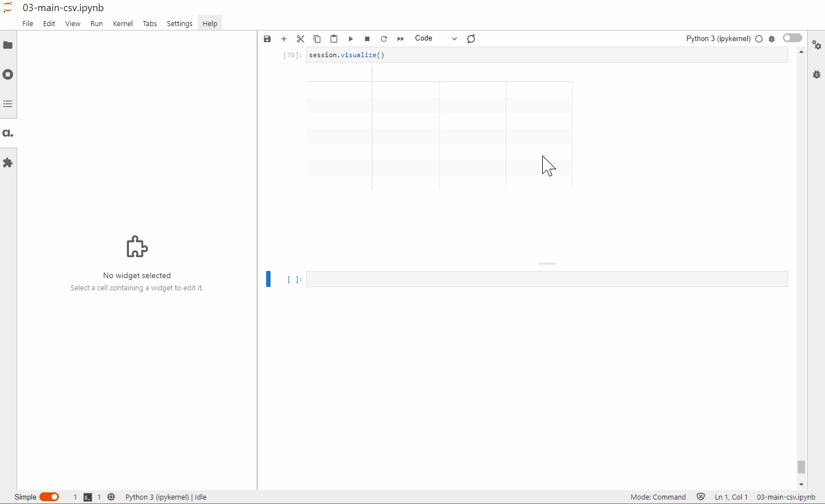Viewport: 825px width, 504px height.
Task: Open the Code cell type dropdown
Action: coord(436,38)
